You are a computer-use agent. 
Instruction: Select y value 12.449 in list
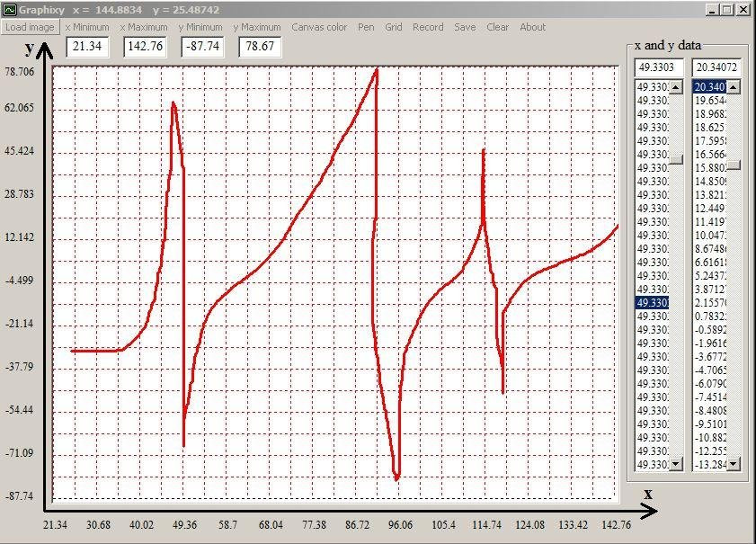point(710,209)
